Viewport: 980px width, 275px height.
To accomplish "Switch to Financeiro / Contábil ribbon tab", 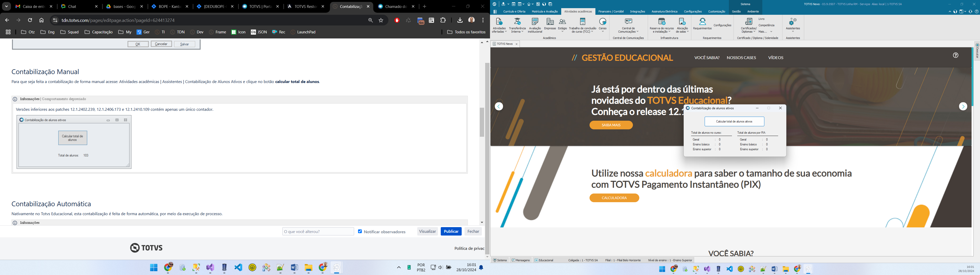I will click(x=611, y=12).
